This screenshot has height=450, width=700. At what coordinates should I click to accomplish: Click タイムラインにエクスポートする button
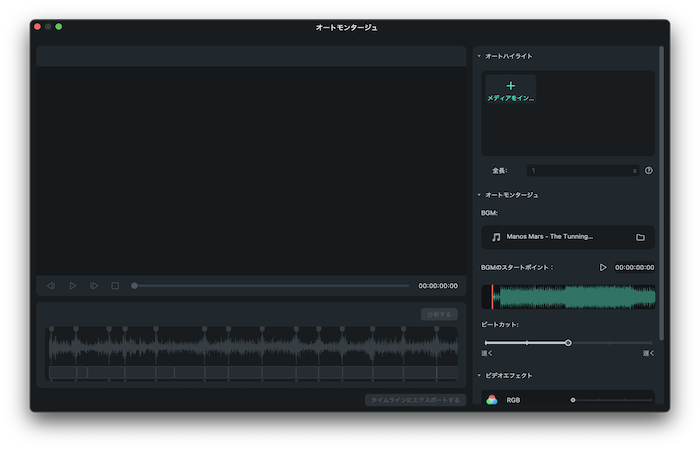[x=415, y=400]
